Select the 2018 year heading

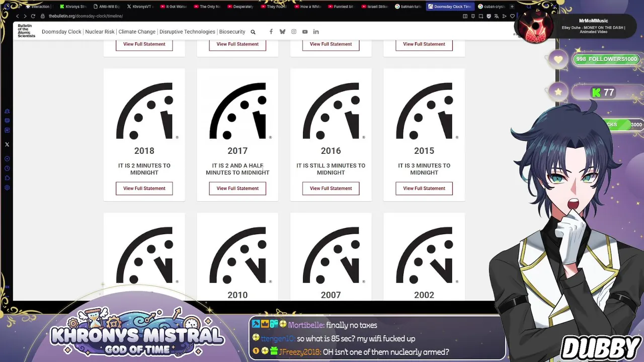click(x=144, y=151)
